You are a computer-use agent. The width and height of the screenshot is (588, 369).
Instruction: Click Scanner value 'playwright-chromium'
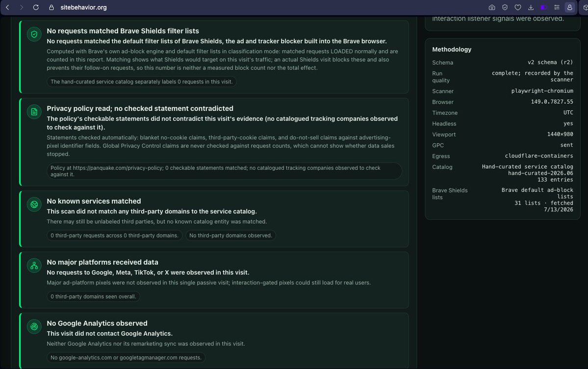[x=542, y=91]
